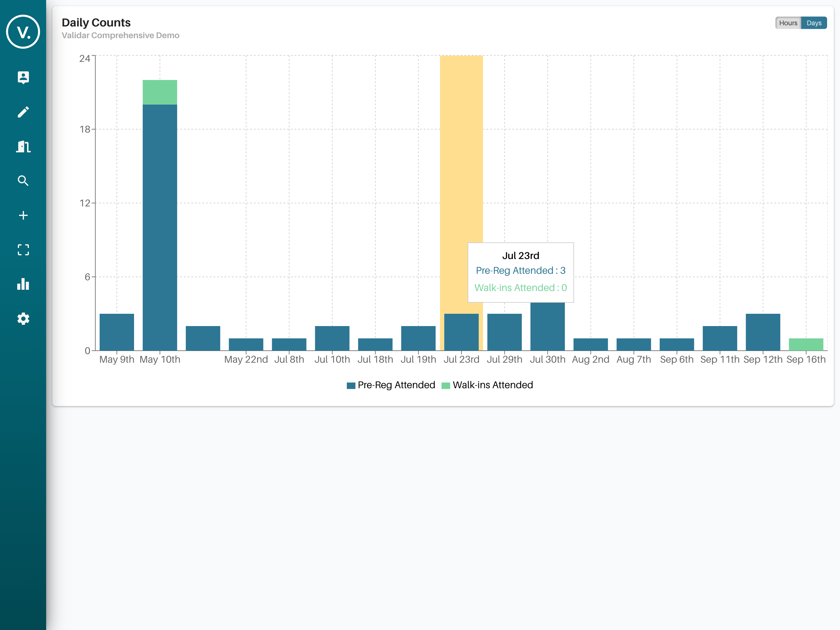Toggle the fullscreen sidebar icon
Image resolution: width=840 pixels, height=630 pixels.
coord(23,250)
